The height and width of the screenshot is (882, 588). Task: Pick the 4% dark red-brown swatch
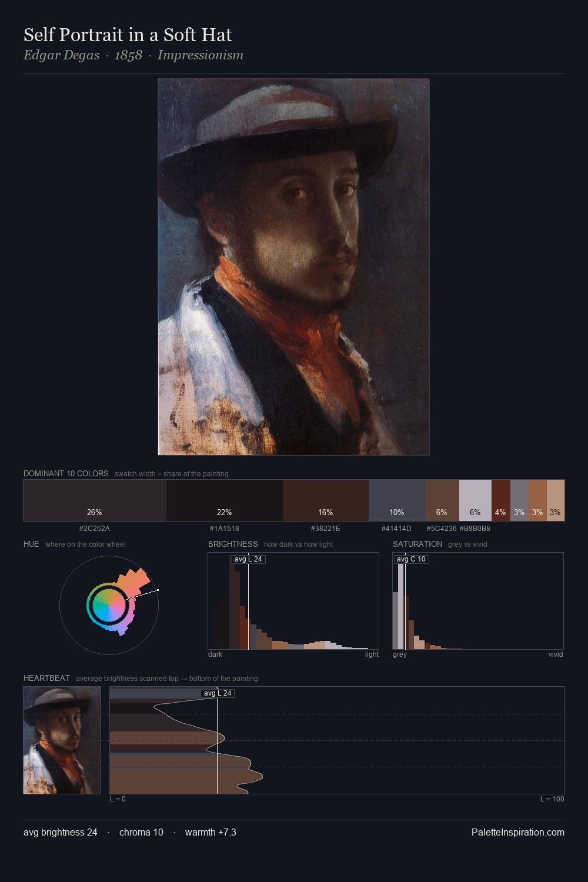click(500, 500)
